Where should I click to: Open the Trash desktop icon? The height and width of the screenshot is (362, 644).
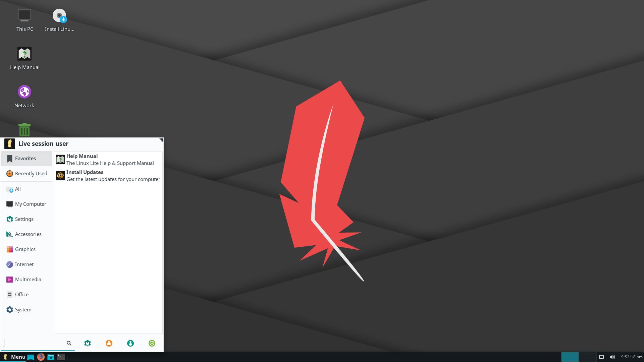coord(24,130)
